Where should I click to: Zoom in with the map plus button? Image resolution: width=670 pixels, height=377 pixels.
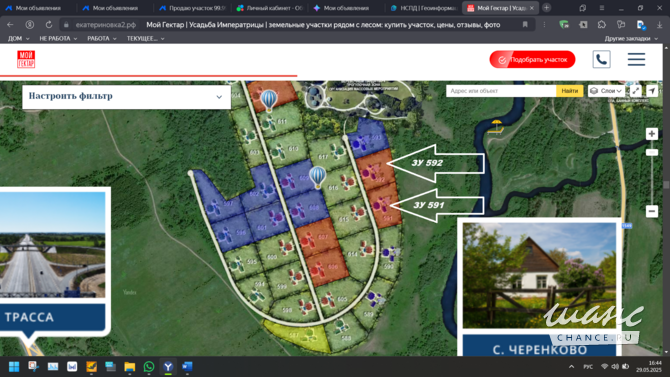coord(652,134)
